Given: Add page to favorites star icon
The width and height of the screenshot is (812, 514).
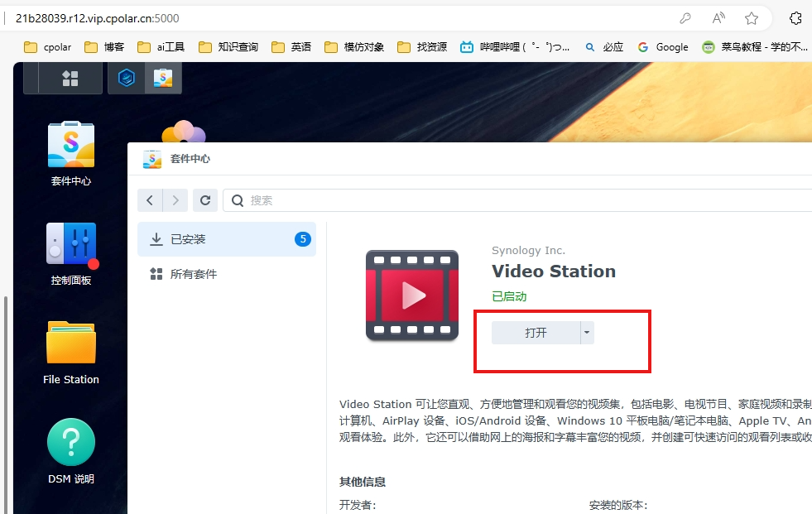Looking at the screenshot, I should pyautogui.click(x=752, y=19).
